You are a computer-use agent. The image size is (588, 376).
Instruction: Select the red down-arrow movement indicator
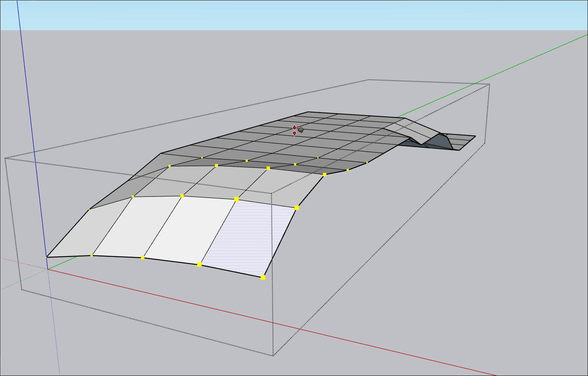294,134
